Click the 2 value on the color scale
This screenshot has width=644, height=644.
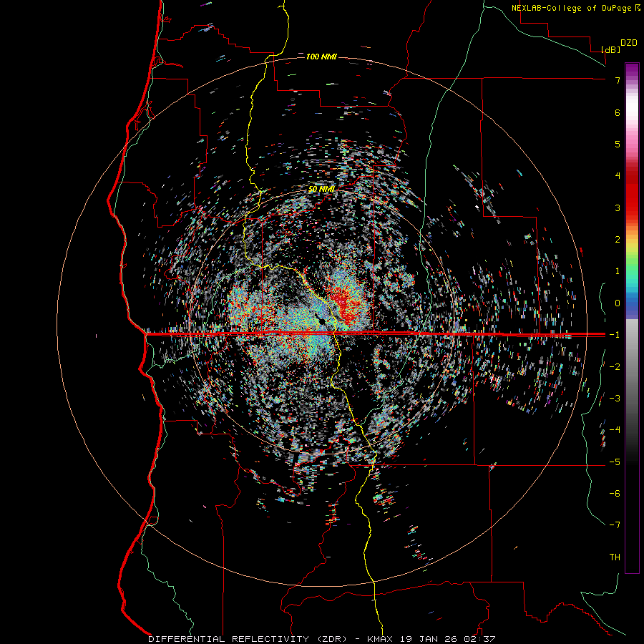(x=618, y=240)
